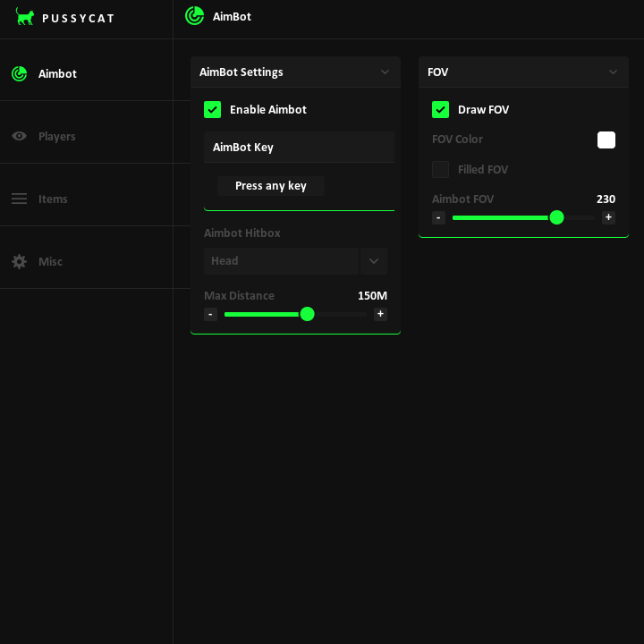Click the AimBot icon in the top header
This screenshot has height=644, width=644.
click(x=194, y=16)
